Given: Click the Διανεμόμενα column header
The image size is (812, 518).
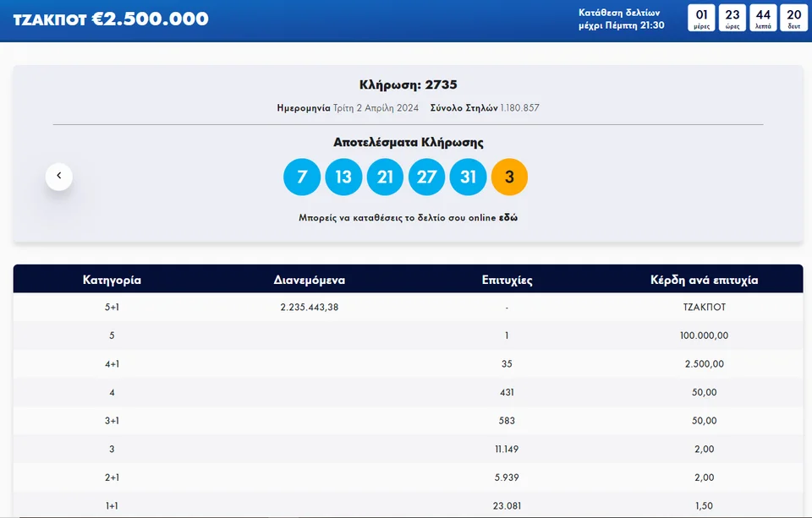Looking at the screenshot, I should click(310, 280).
